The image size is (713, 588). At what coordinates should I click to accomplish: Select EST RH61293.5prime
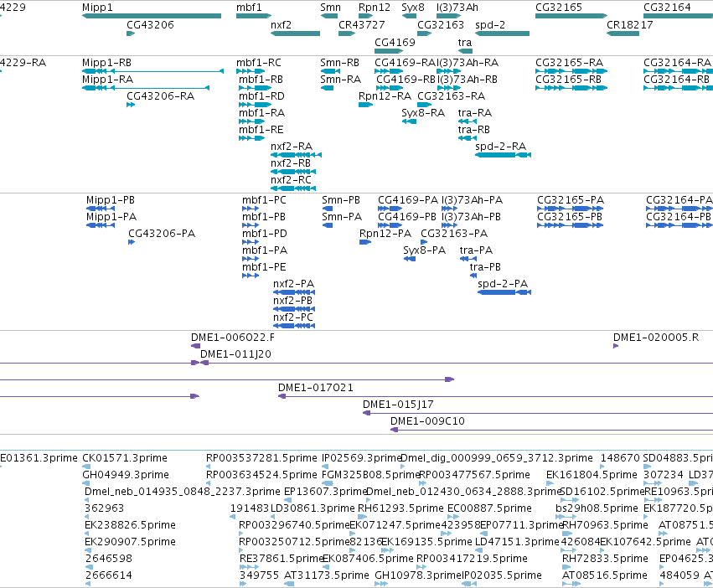click(x=400, y=508)
